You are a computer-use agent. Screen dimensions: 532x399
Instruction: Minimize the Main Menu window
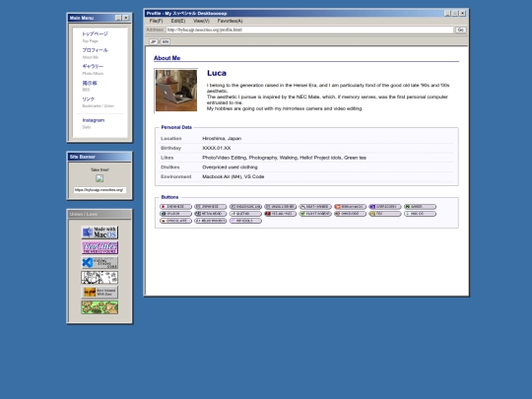(118, 18)
